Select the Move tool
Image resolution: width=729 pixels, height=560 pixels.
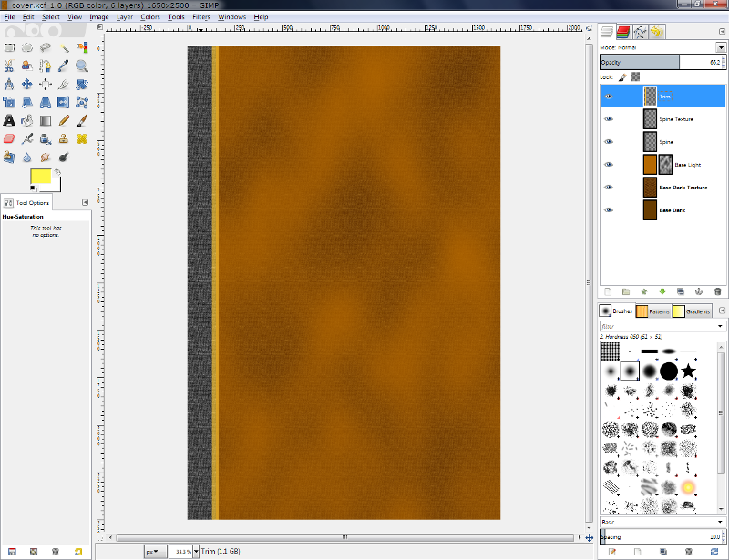[x=27, y=84]
